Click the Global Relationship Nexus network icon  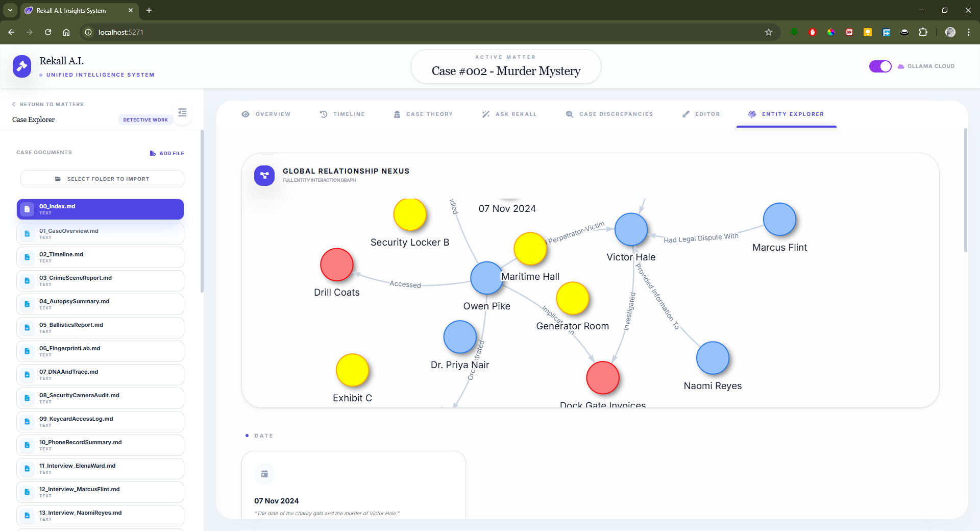264,175
